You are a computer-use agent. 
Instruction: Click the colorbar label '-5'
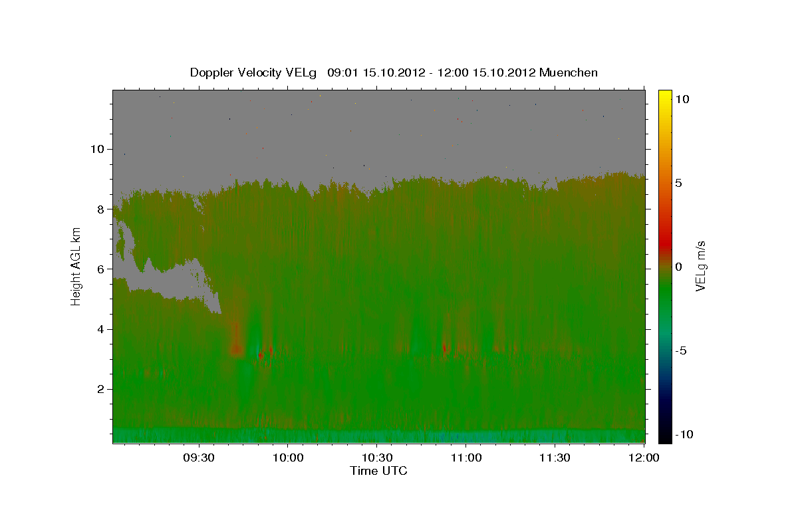[x=682, y=350]
